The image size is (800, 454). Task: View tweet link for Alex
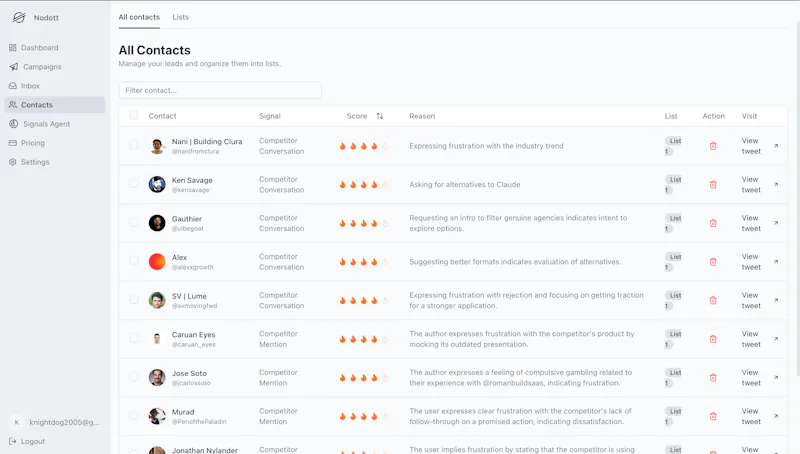(751, 262)
